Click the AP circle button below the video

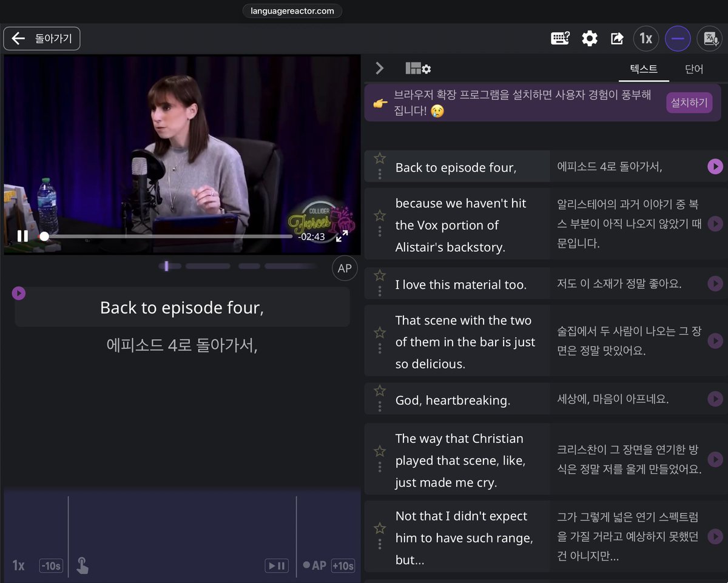click(345, 268)
